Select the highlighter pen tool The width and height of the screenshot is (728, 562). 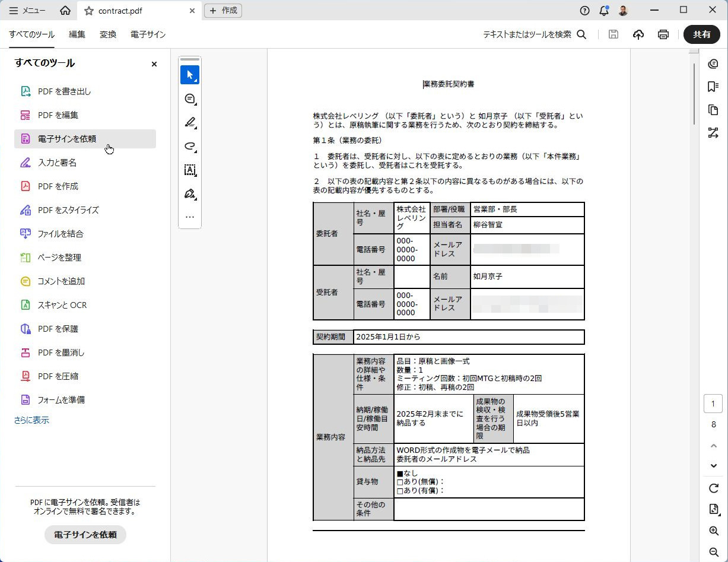point(190,123)
